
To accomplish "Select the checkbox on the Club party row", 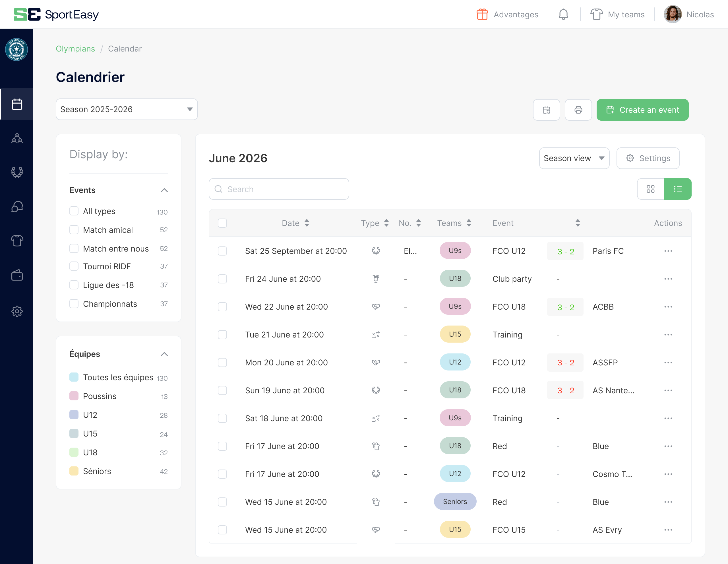I will 222,279.
